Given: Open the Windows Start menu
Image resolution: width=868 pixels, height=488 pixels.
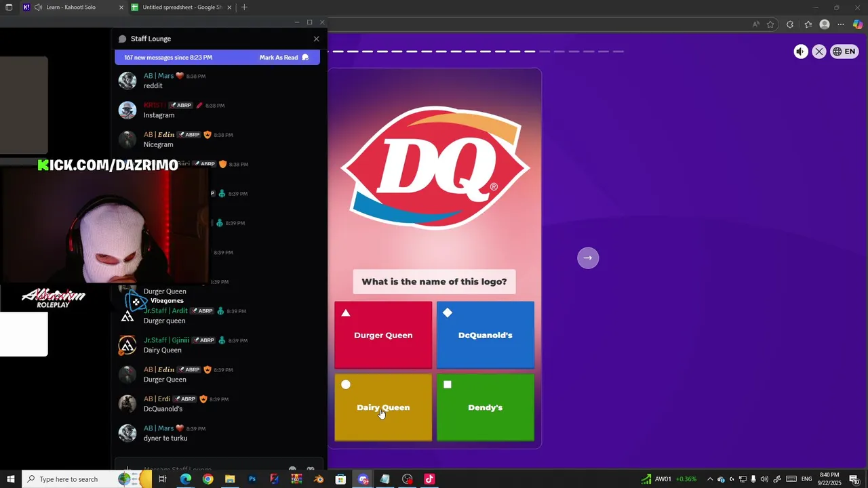Looking at the screenshot, I should [10, 479].
